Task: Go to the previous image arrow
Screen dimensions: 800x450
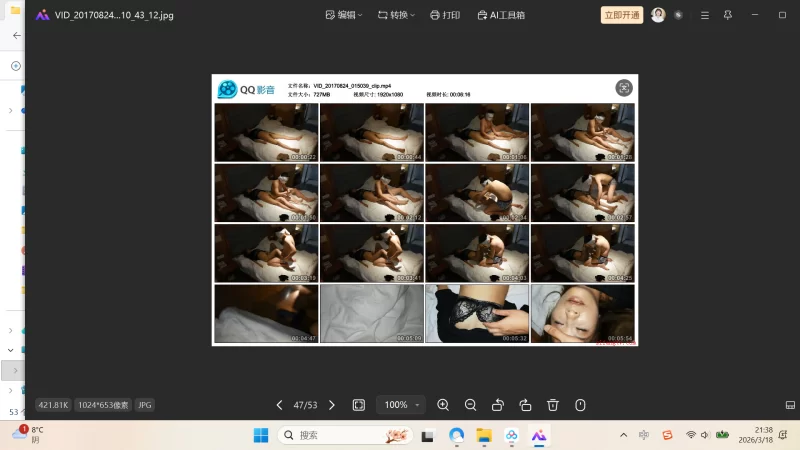Action: click(279, 405)
